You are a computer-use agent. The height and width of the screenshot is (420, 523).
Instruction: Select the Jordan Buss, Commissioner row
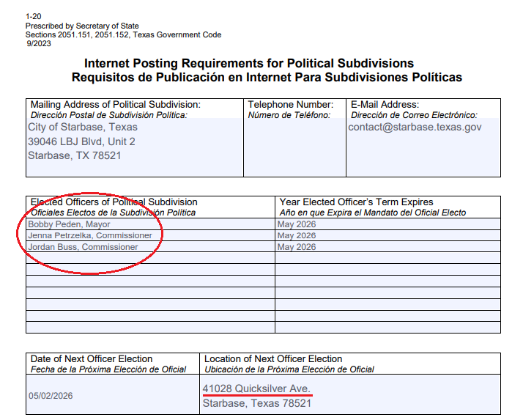[x=150, y=247]
